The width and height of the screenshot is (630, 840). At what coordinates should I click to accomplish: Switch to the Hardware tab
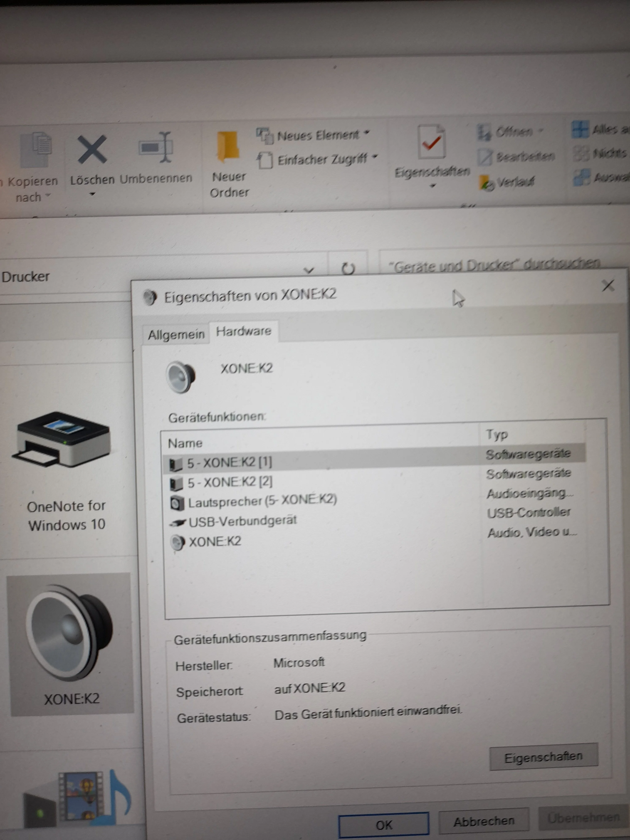243,332
